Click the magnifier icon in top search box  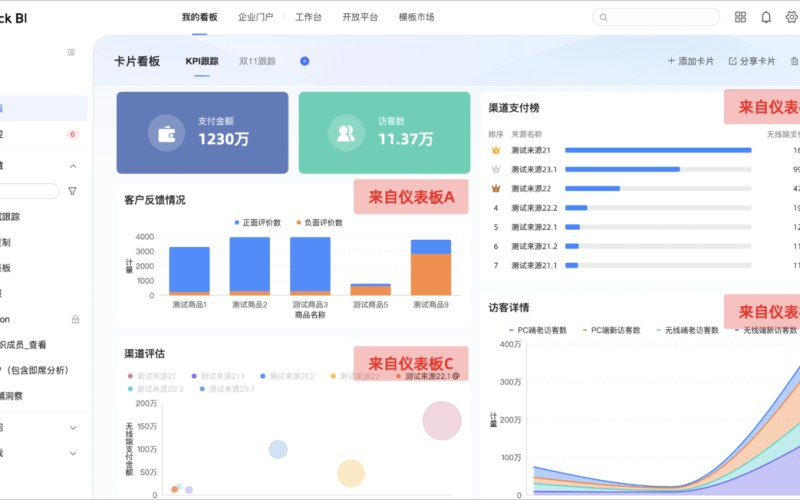click(604, 17)
